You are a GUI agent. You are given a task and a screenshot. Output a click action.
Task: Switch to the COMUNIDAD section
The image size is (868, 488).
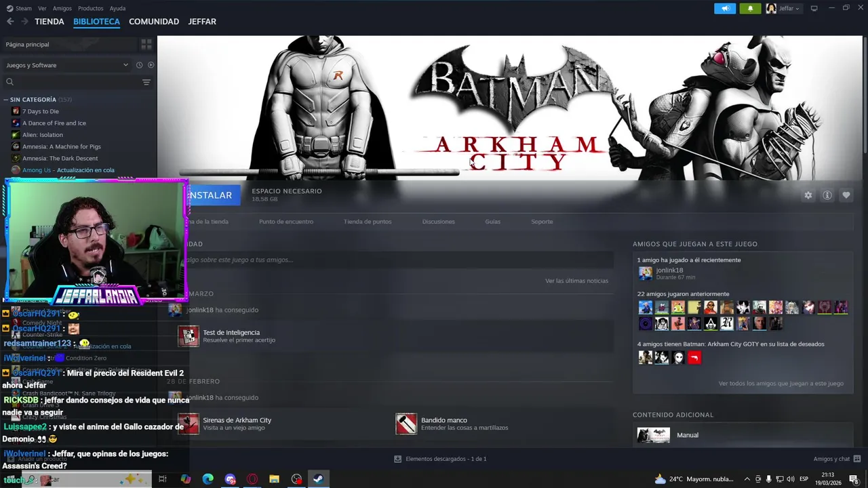pyautogui.click(x=154, y=22)
